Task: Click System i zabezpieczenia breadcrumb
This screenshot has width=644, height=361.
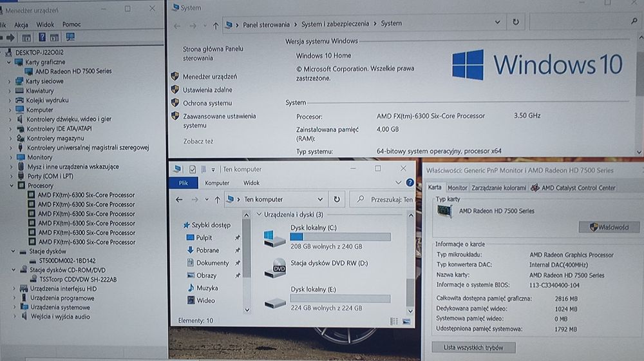Action: click(x=335, y=24)
